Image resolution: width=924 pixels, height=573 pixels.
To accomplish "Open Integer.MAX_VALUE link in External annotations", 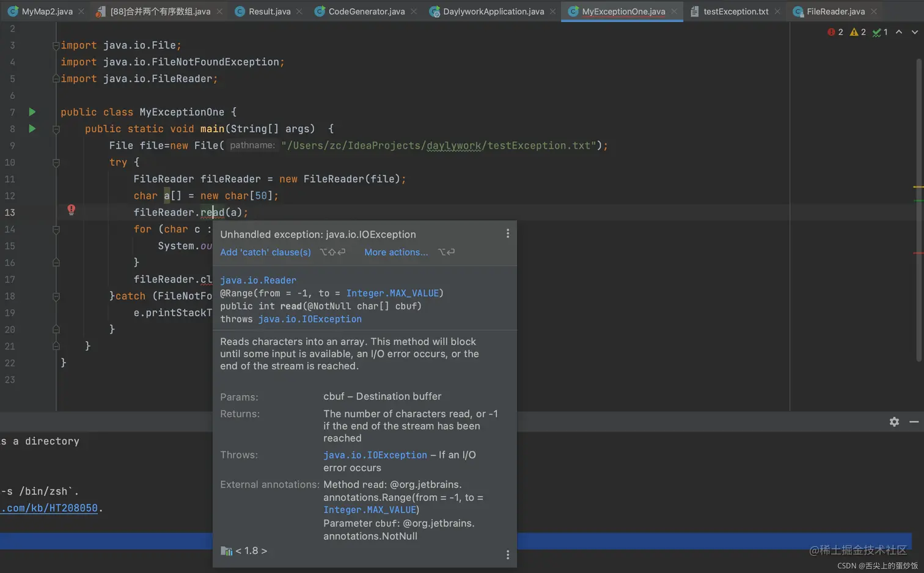I will 370,509.
